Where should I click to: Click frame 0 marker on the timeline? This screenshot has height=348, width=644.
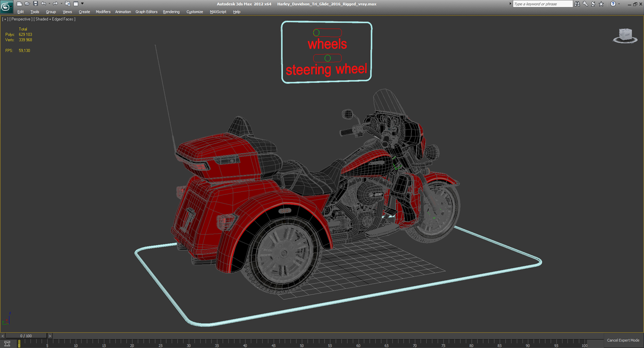tap(19, 344)
